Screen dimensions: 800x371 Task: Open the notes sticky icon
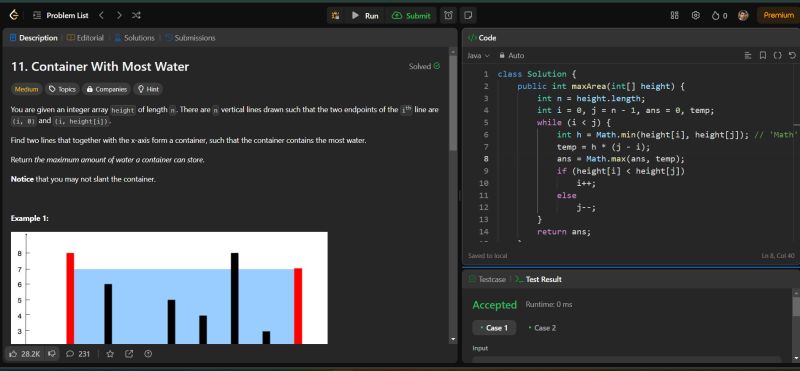[x=468, y=15]
